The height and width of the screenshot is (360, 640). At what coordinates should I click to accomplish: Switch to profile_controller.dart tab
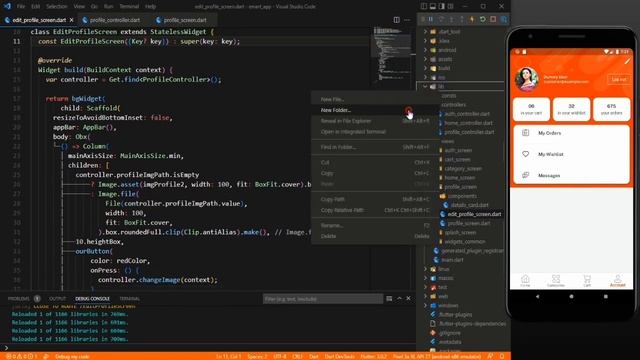114,20
